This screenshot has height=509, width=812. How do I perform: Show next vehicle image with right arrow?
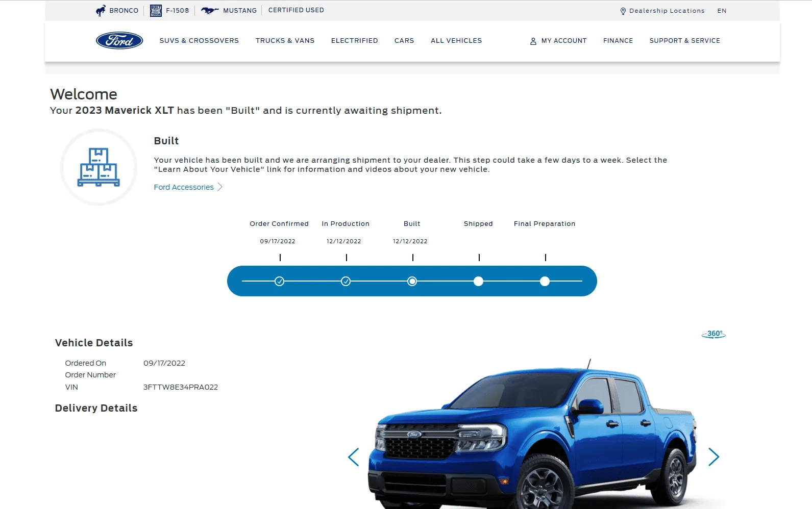coord(713,456)
